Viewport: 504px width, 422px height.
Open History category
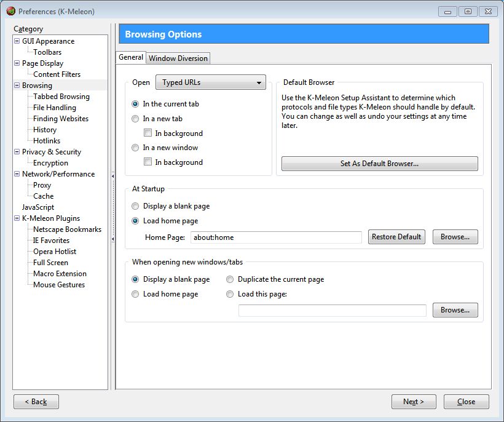pos(45,130)
